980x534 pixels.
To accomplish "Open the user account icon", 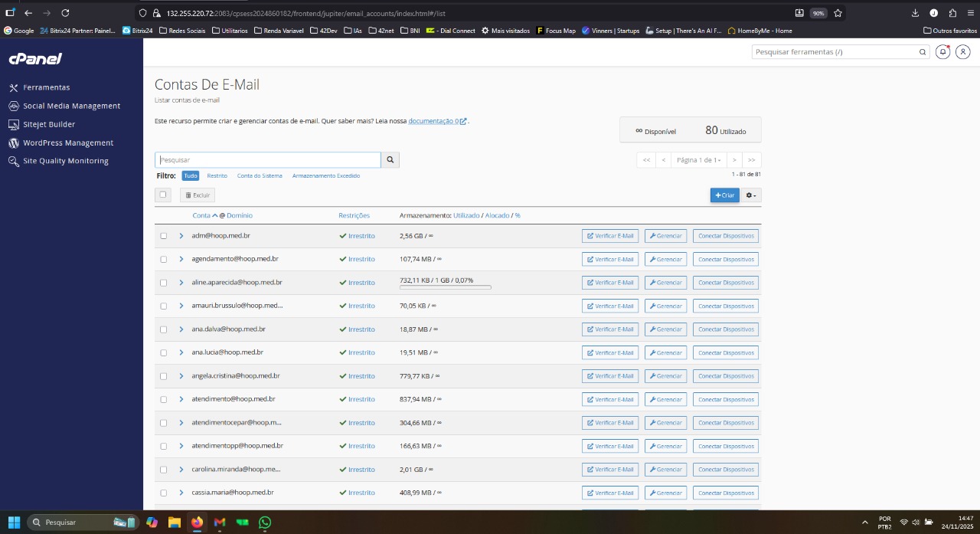I will point(963,52).
